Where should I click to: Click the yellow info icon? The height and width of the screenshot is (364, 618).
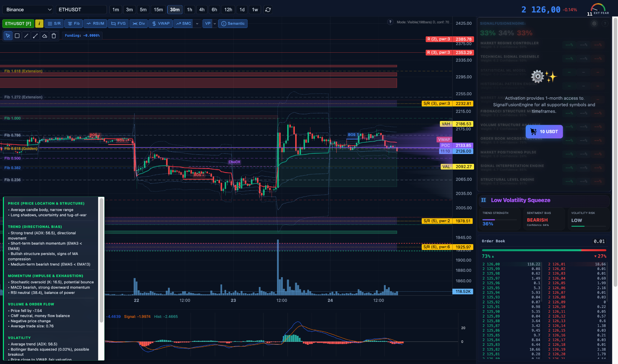(39, 24)
